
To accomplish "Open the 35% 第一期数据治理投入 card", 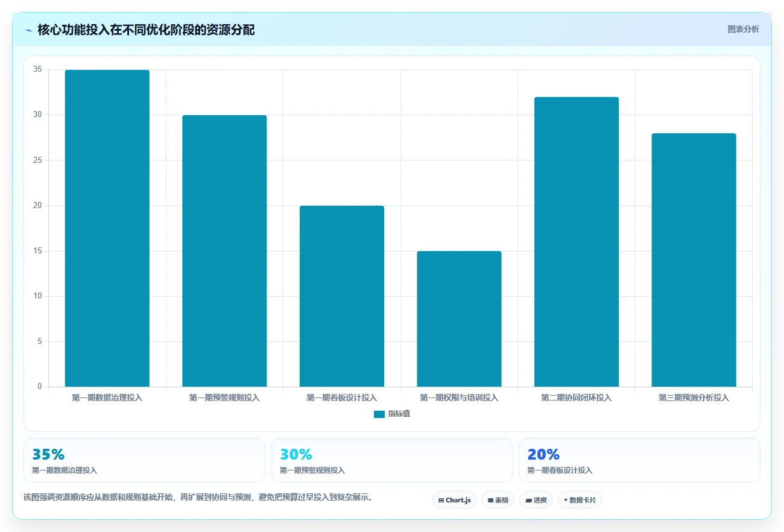I will pyautogui.click(x=144, y=460).
